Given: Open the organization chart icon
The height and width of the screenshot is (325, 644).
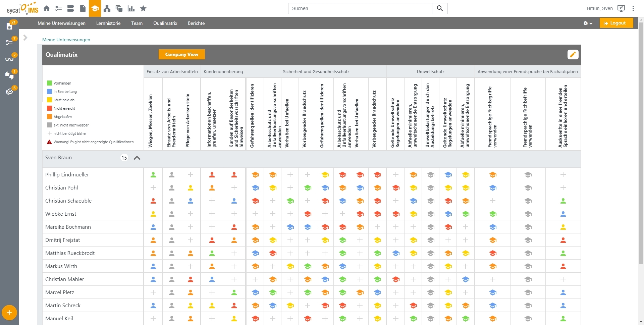Looking at the screenshot, I should tap(107, 8).
